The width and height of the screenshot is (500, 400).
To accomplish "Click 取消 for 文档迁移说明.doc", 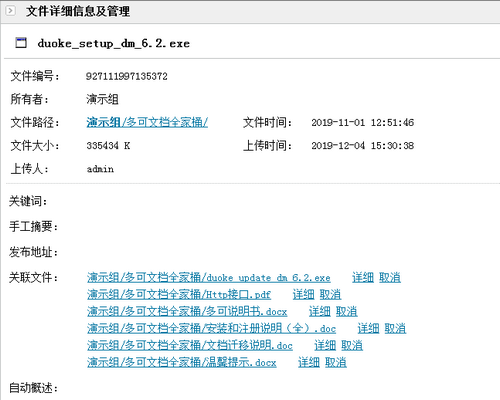I will coord(352,345).
